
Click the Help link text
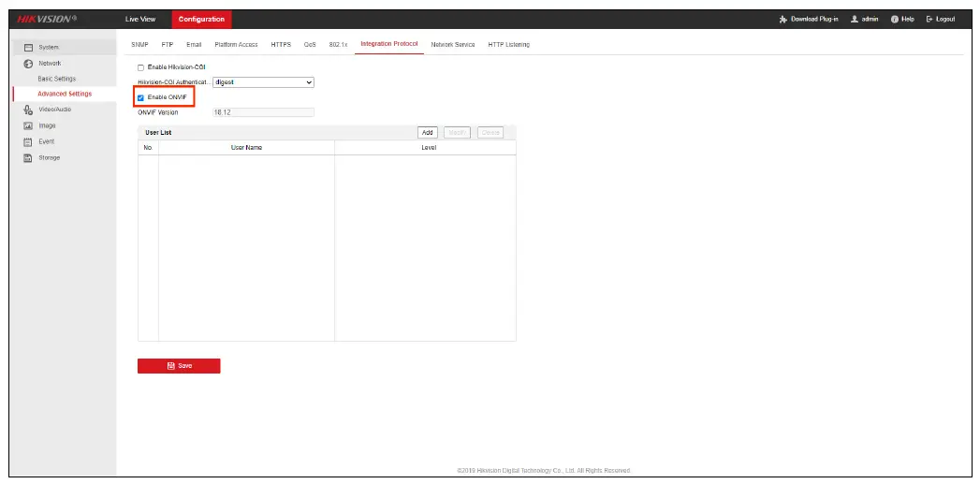[x=908, y=20]
